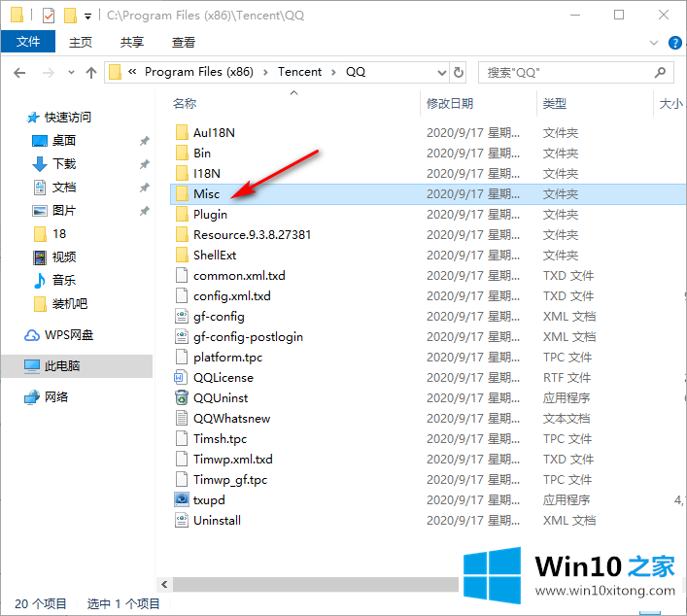The image size is (687, 616).
Task: Open Explorer help question mark
Action: click(x=674, y=43)
